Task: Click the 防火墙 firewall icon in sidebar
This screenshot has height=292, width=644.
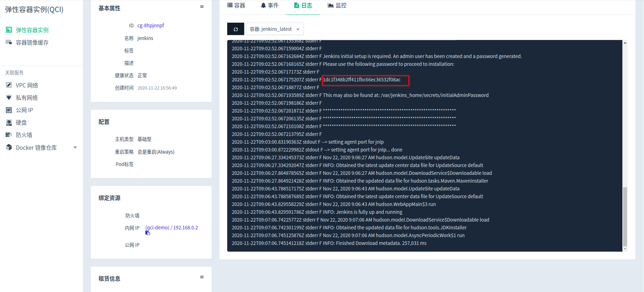Action: 9,135
